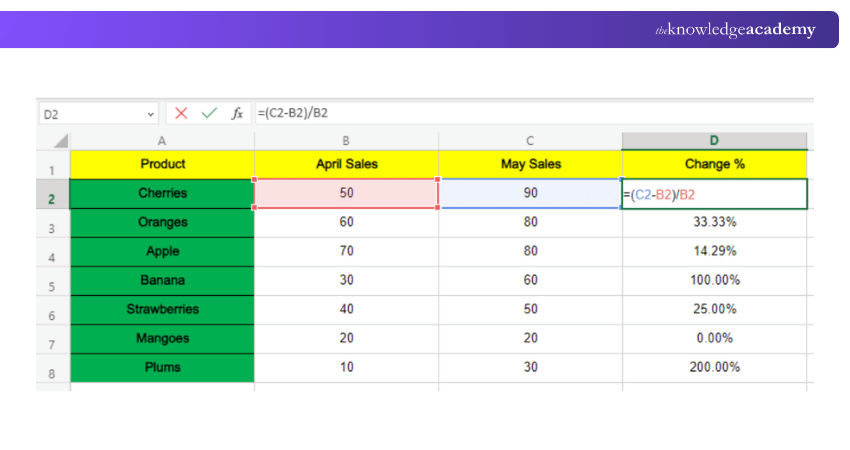850x450 pixels.
Task: Click Mangoes April Sales value 20
Action: 346,339
